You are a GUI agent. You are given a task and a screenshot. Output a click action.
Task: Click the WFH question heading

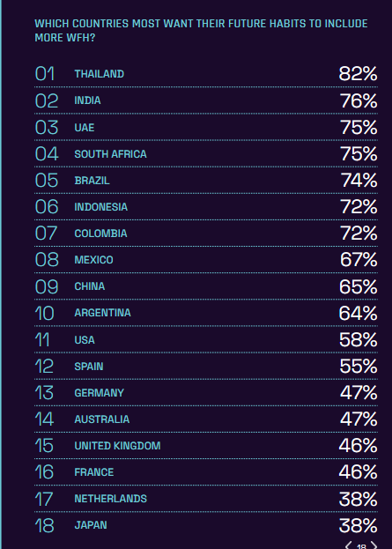(x=201, y=31)
